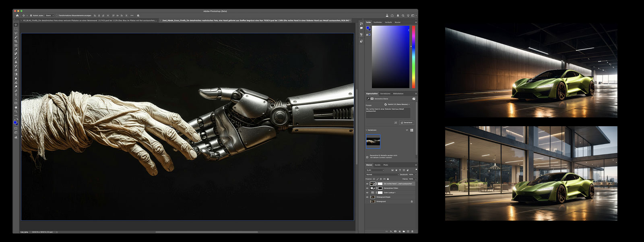Open the Kanäle tab
The width and height of the screenshot is (644, 242).
(x=378, y=165)
